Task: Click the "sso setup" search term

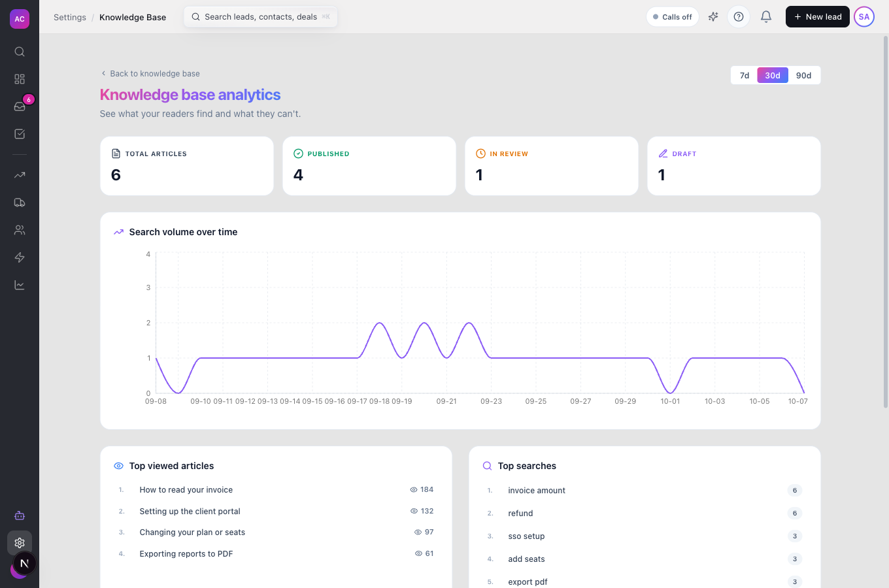Action: point(526,536)
